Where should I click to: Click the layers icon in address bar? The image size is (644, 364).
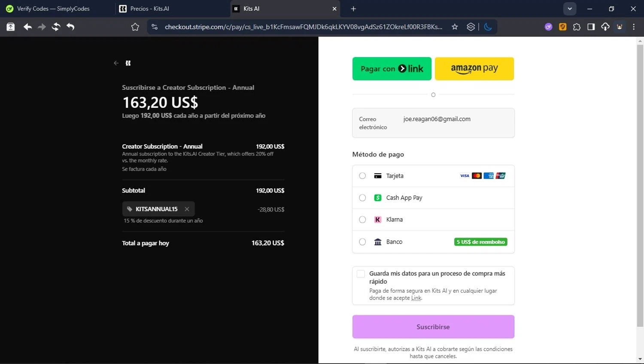pos(471,27)
